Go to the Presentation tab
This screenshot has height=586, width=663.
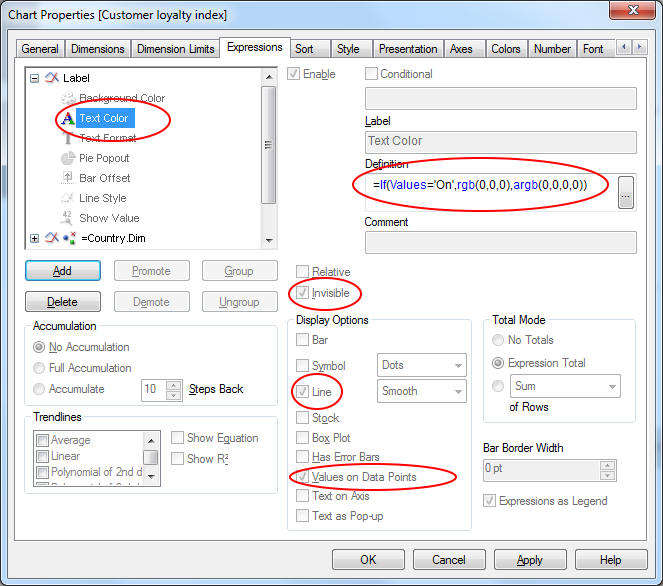pyautogui.click(x=408, y=49)
